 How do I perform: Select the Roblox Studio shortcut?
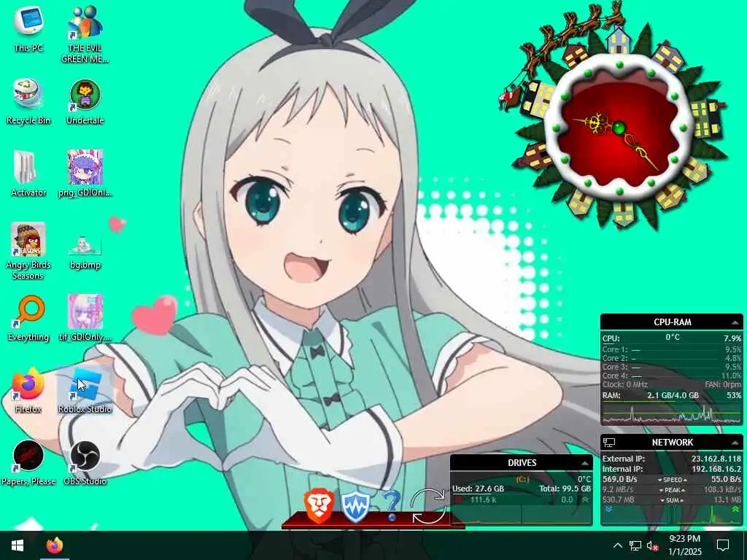[85, 390]
